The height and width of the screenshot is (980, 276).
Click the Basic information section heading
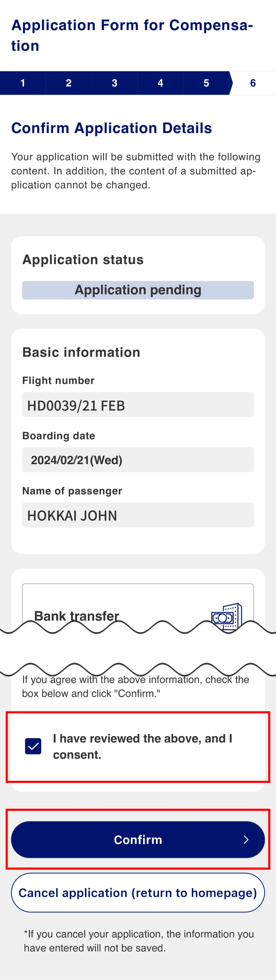81,352
